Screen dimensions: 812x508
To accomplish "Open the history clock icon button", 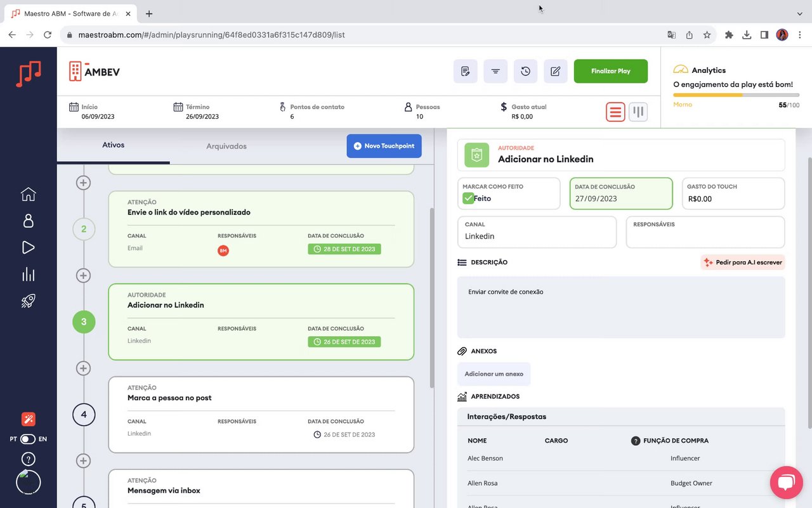I will (x=525, y=71).
